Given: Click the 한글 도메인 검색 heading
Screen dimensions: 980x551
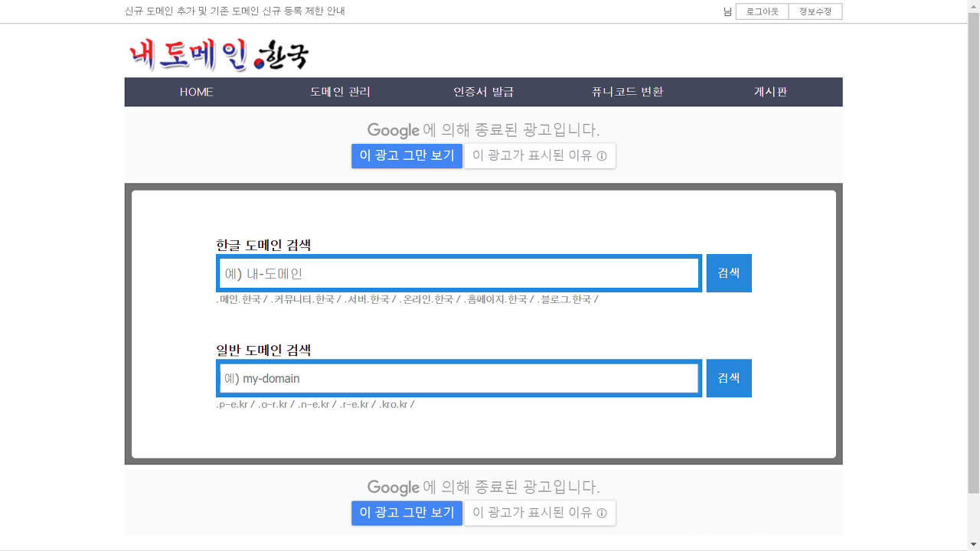Looking at the screenshot, I should coord(263,245).
